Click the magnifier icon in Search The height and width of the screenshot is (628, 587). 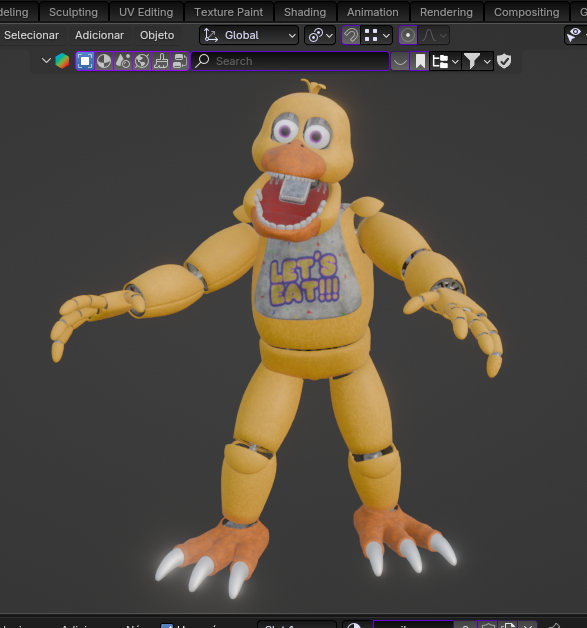pos(203,61)
